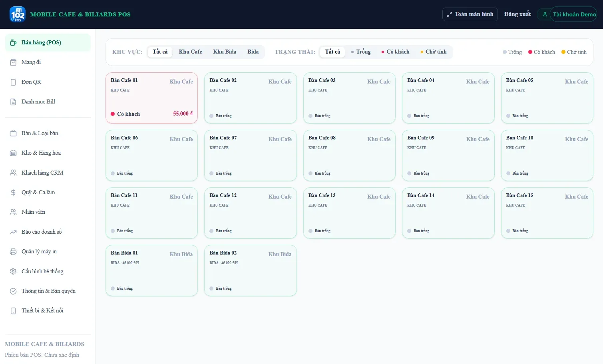This screenshot has height=364, width=603.
Task: Go to Báo cáo doanh số
Action: point(48,232)
